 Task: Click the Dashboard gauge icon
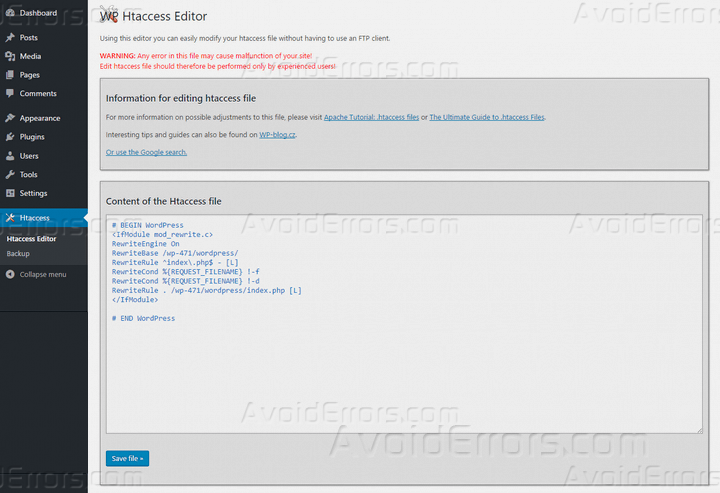10,13
